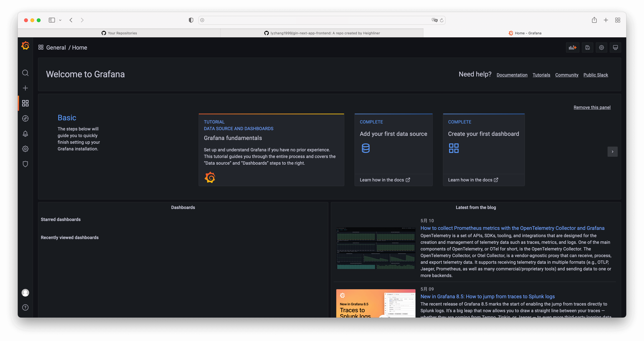Viewport: 644px width, 341px height.
Task: Open the Explore compass icon
Action: [25, 118]
